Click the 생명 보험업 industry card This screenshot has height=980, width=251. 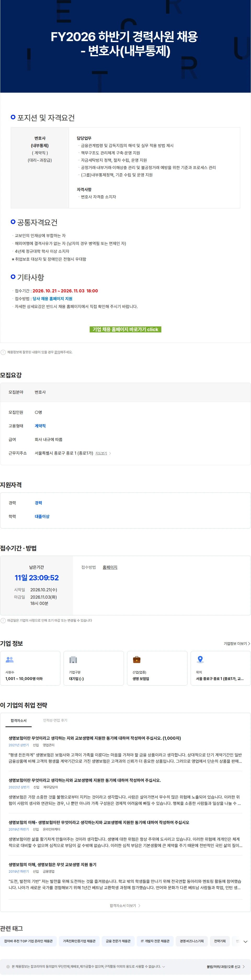click(x=157, y=668)
